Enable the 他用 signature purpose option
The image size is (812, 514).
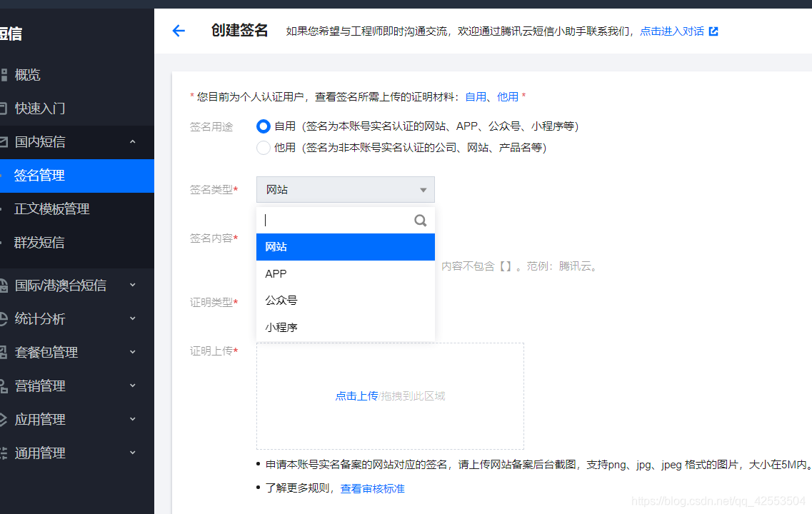click(x=264, y=148)
